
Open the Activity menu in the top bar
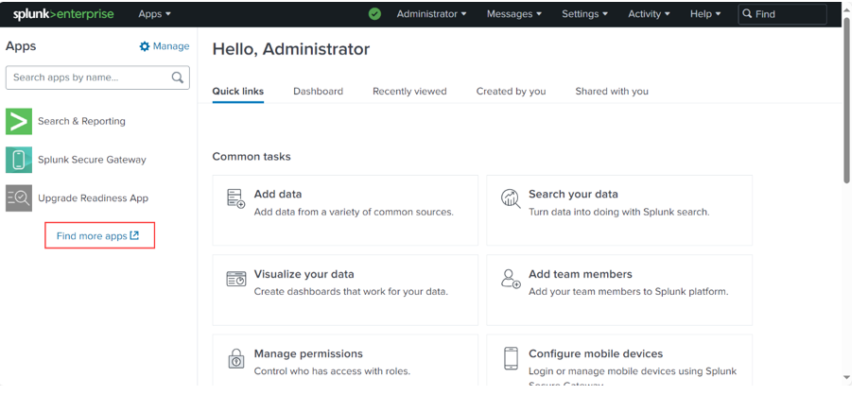pos(649,14)
